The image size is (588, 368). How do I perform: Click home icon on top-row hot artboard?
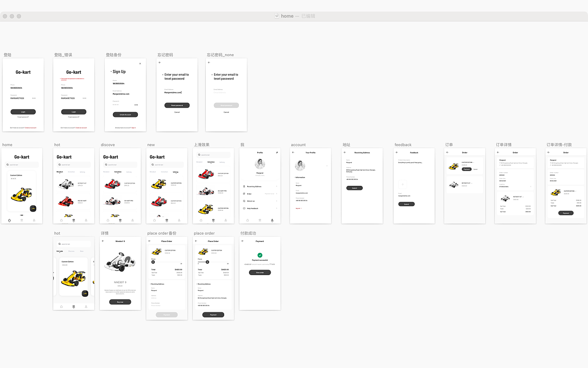tap(61, 220)
